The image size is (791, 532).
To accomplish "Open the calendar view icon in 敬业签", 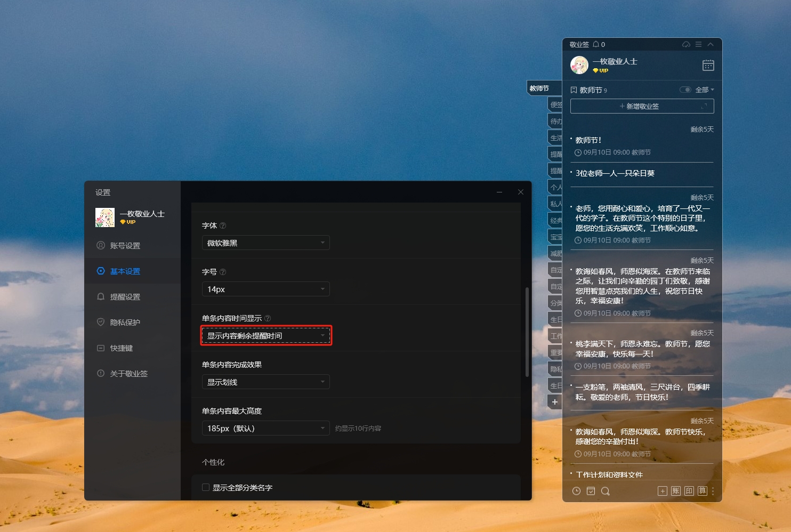I will tap(708, 65).
